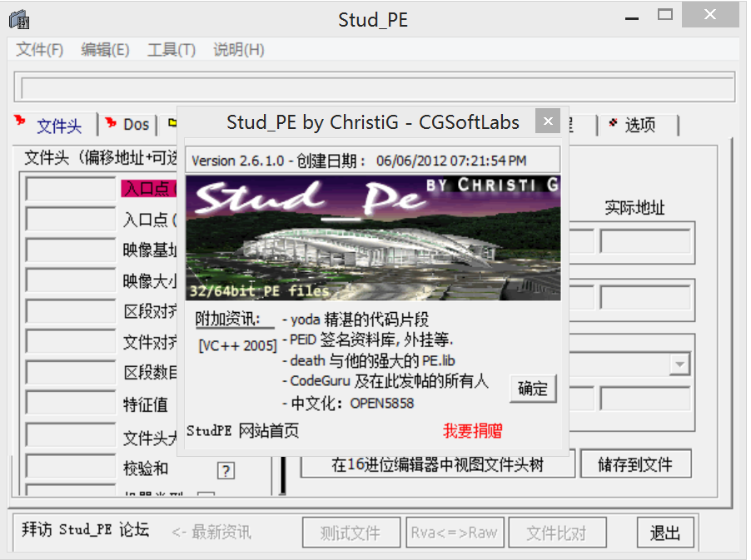
Task: Click the input field beside 特征值
Action: tap(71, 404)
